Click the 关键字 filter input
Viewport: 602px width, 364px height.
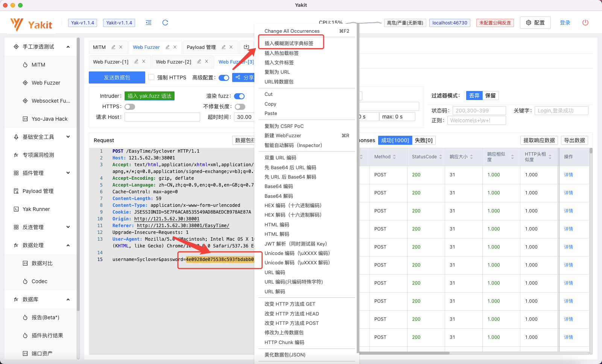coord(561,111)
